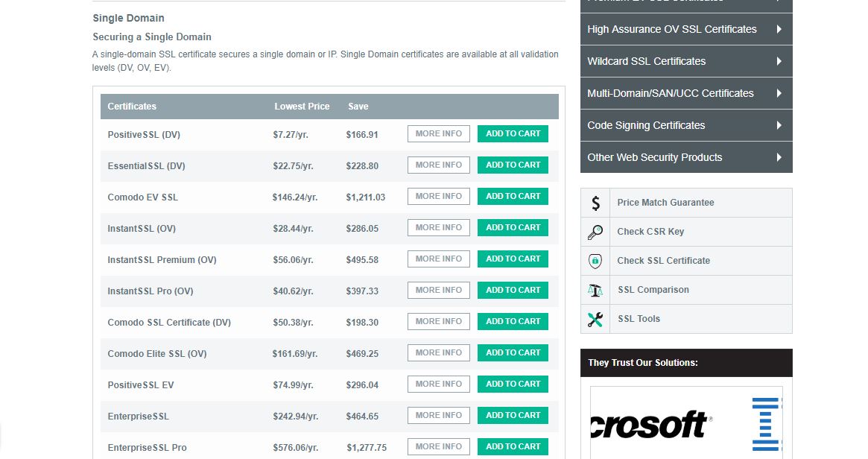The height and width of the screenshot is (459, 868).
Task: Click the Microsoft logo in trusted solutions
Action: tap(651, 425)
